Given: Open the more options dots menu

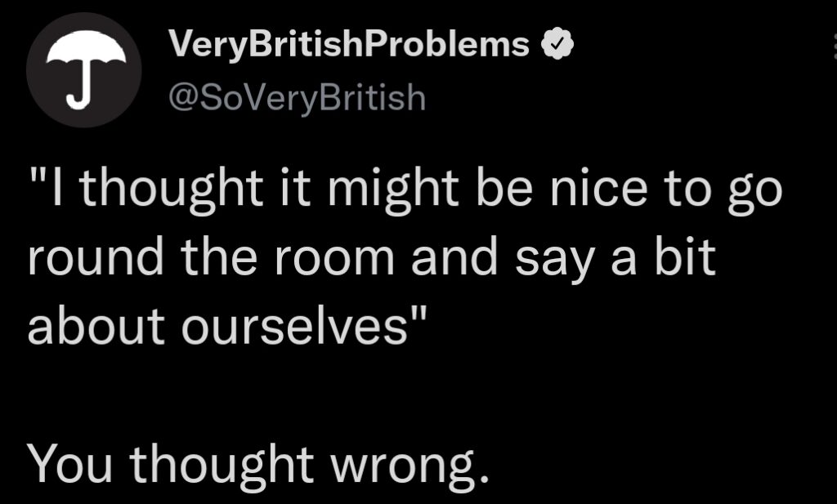Looking at the screenshot, I should (x=834, y=46).
